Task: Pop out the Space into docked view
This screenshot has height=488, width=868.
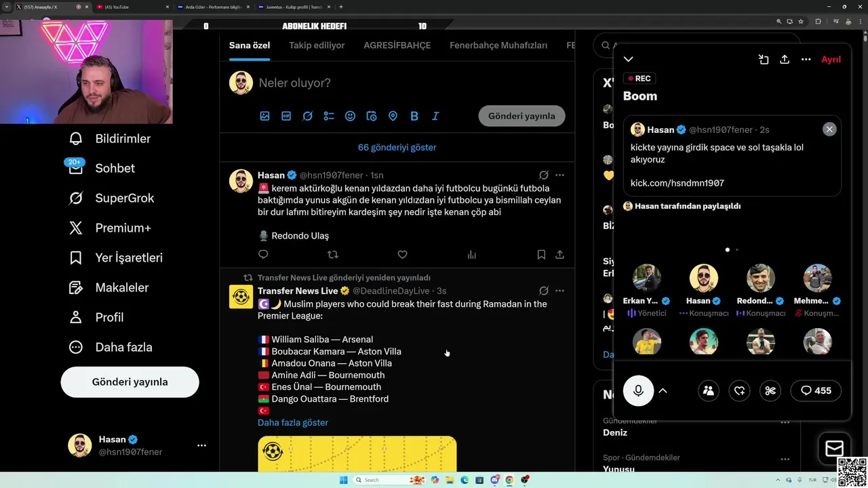Action: point(764,60)
